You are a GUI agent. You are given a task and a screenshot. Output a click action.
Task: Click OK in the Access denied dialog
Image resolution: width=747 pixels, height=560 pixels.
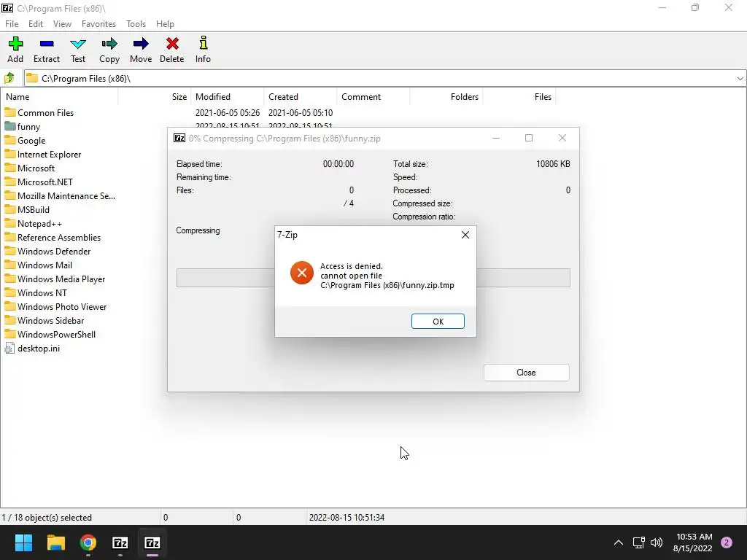tap(438, 322)
